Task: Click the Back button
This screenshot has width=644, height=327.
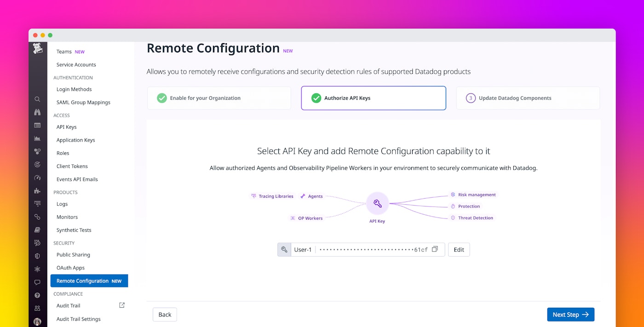Action: (165, 315)
